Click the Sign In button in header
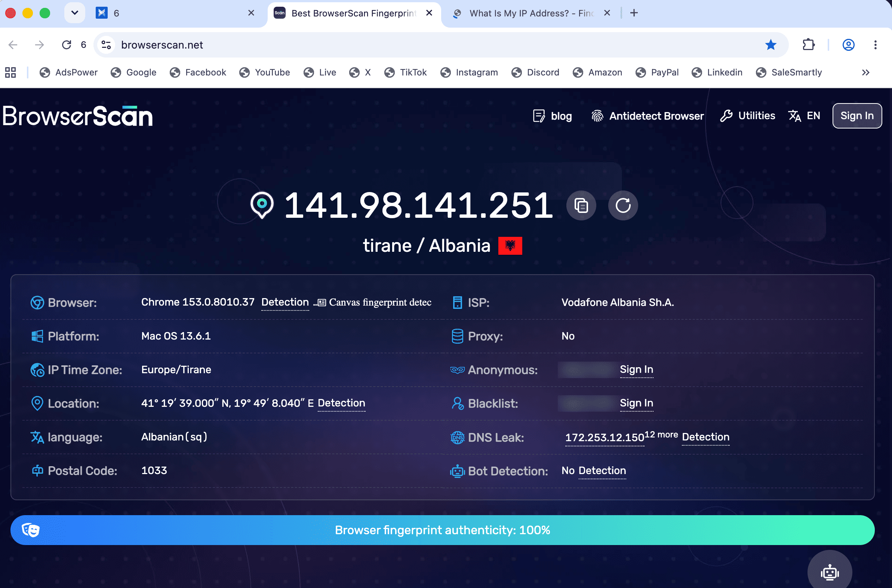 (x=857, y=116)
